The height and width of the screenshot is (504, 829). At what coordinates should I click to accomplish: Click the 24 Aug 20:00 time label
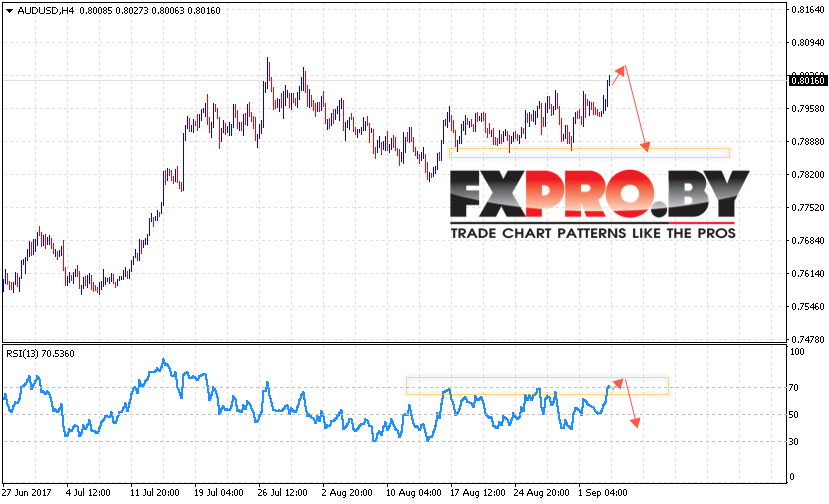(541, 492)
